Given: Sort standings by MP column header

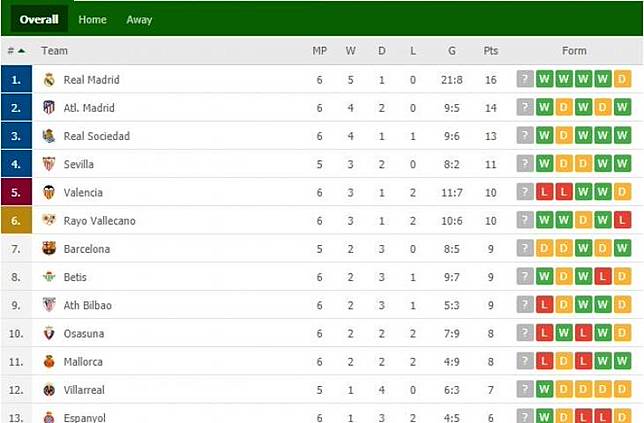Looking at the screenshot, I should pos(320,51).
